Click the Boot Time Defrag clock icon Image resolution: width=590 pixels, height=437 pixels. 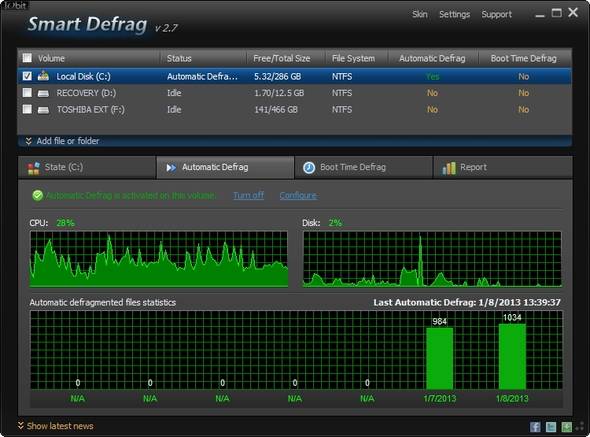[x=309, y=167]
